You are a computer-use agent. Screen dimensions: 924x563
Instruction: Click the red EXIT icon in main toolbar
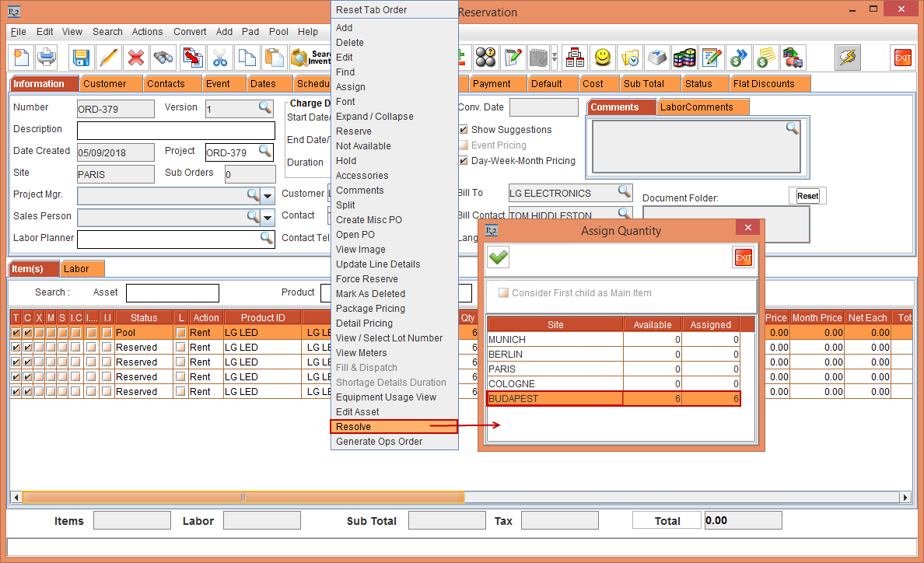[902, 58]
